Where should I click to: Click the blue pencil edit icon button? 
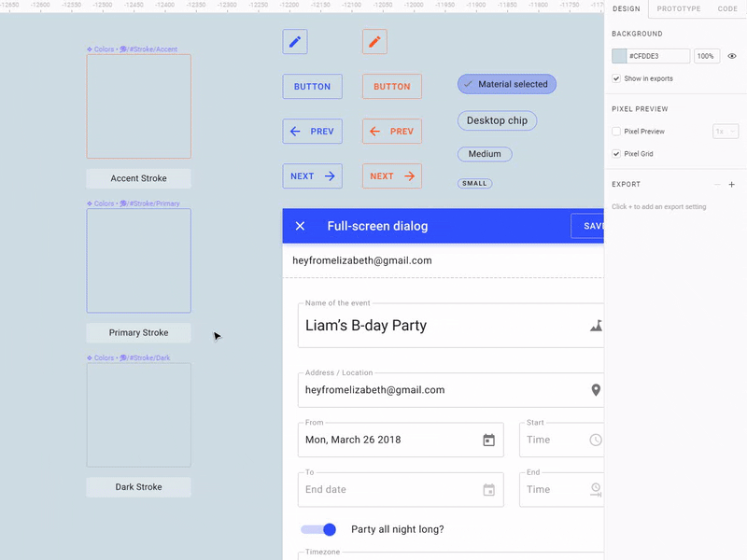coord(295,42)
